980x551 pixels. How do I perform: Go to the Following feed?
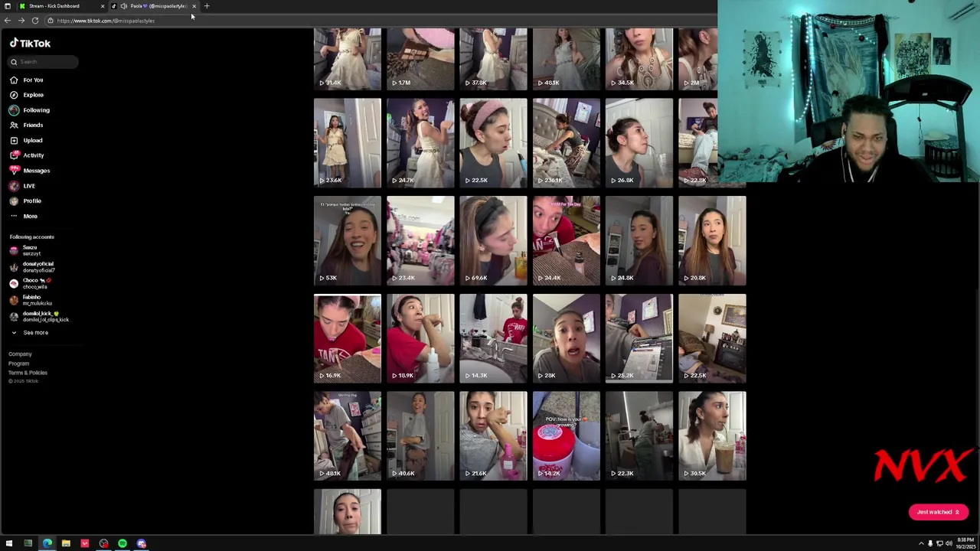click(x=30, y=110)
